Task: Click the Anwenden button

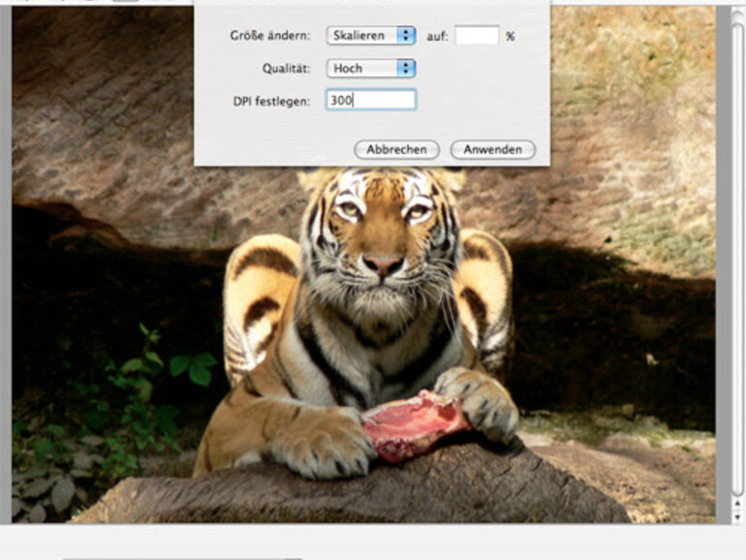Action: pyautogui.click(x=493, y=149)
